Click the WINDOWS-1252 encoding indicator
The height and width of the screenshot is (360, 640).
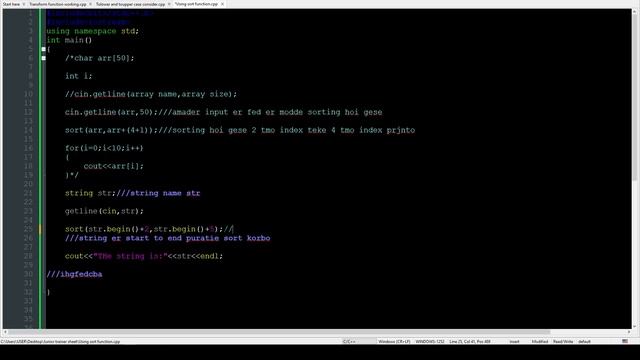(430, 342)
